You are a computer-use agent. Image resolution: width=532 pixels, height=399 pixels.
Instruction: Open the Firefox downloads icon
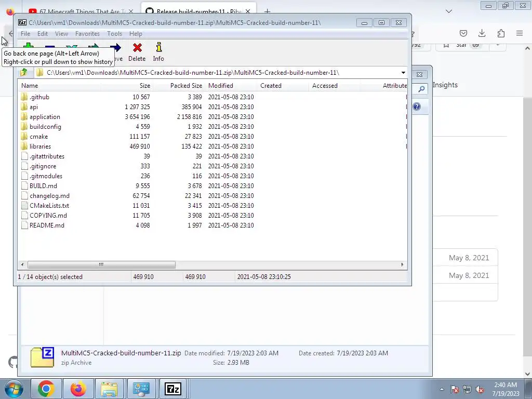click(482, 33)
